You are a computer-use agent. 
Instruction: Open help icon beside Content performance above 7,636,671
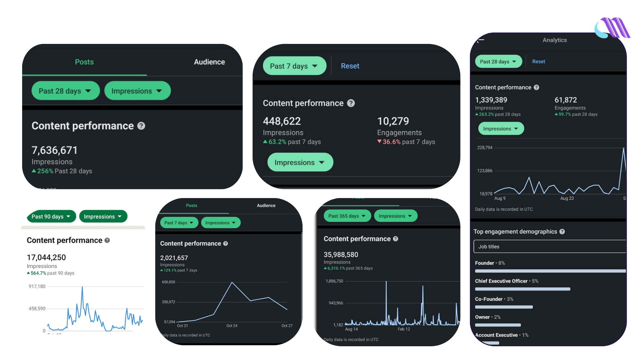tap(141, 126)
